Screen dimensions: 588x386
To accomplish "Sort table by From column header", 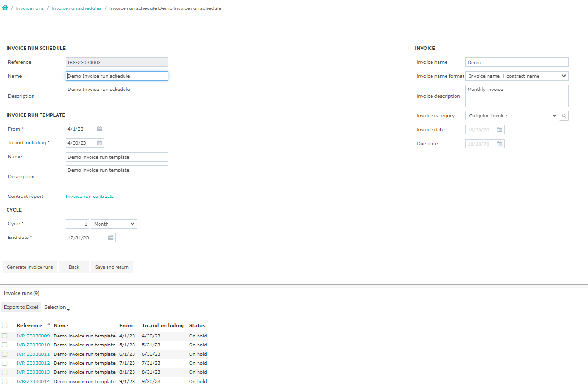I will coord(126,326).
